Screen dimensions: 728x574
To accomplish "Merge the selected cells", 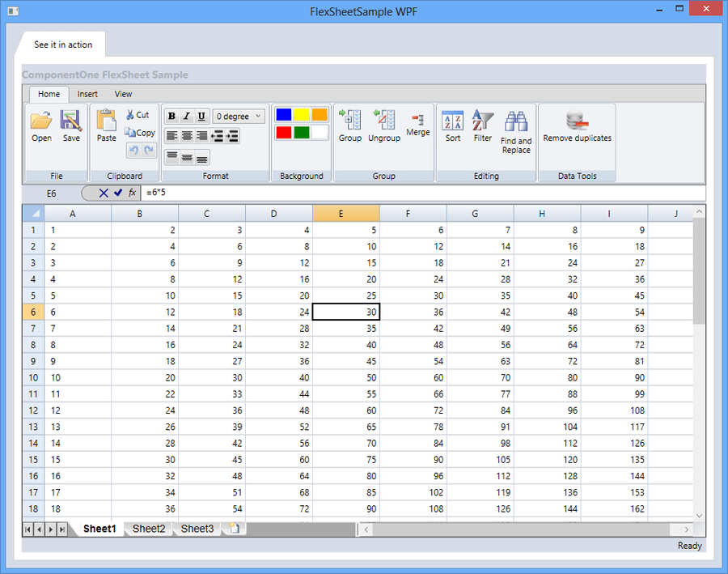I will [x=417, y=123].
